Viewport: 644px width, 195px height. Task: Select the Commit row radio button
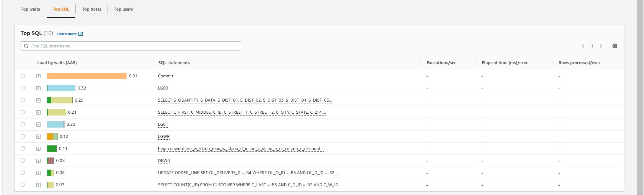[x=23, y=76]
